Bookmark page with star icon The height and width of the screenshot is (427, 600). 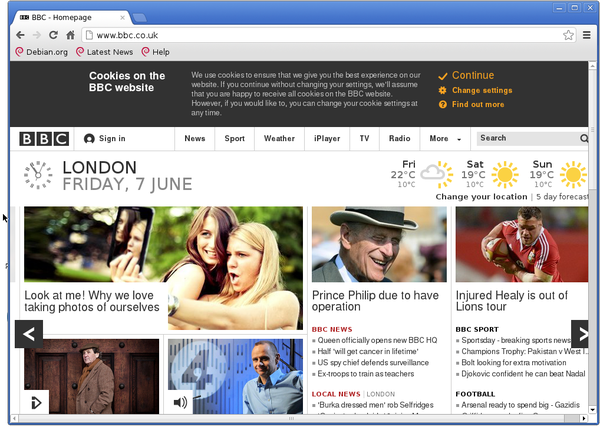568,35
